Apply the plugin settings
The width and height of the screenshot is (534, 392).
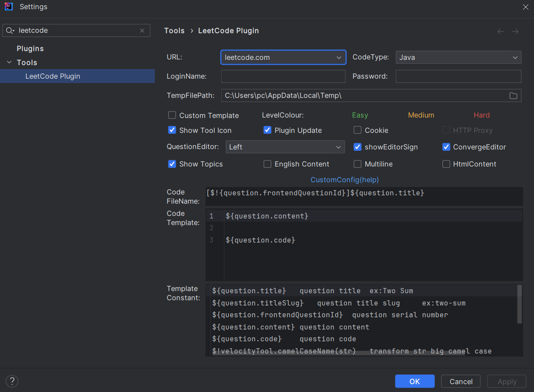[x=506, y=381]
